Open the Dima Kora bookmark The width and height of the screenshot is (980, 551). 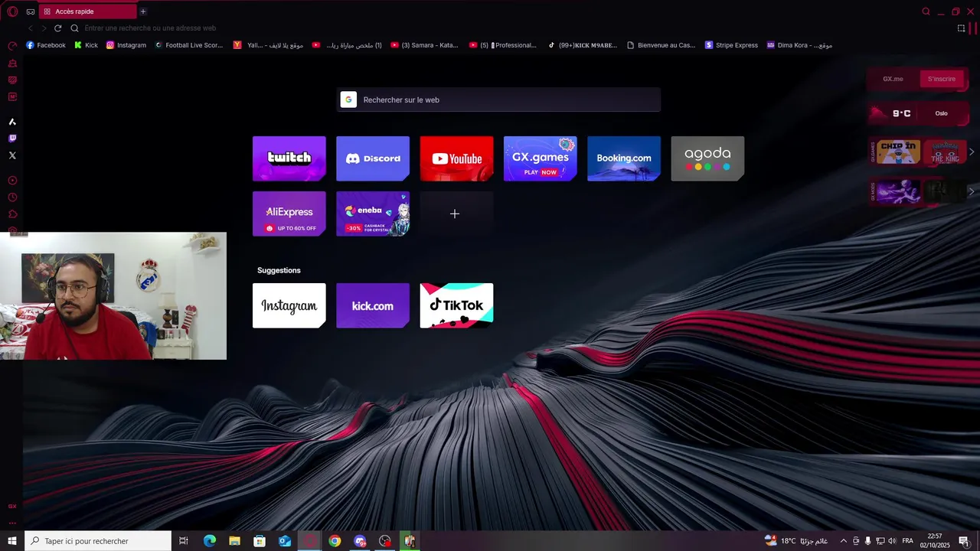tap(799, 45)
